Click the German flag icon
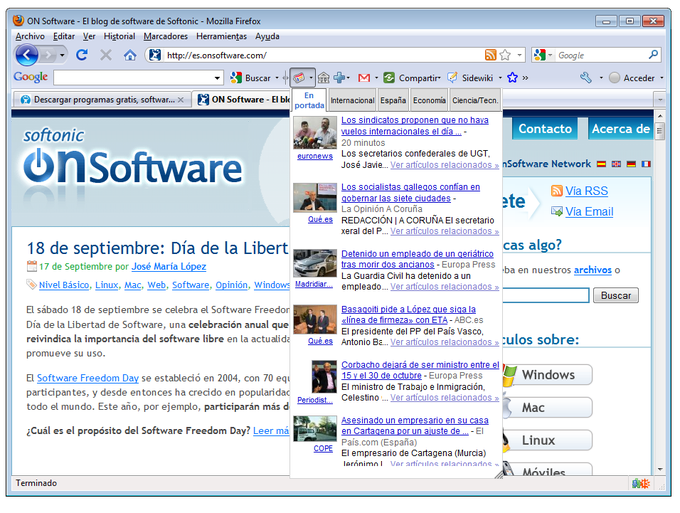680x513 pixels. click(x=631, y=164)
